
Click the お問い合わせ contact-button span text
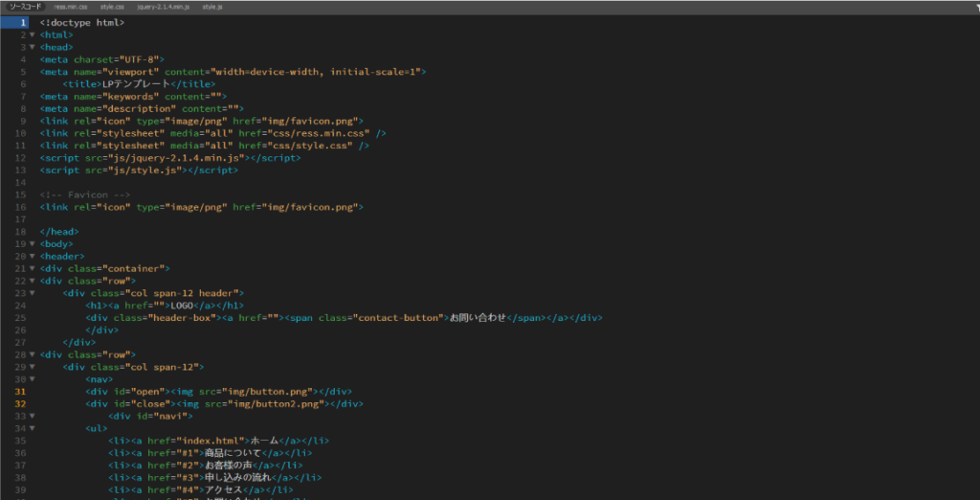478,317
